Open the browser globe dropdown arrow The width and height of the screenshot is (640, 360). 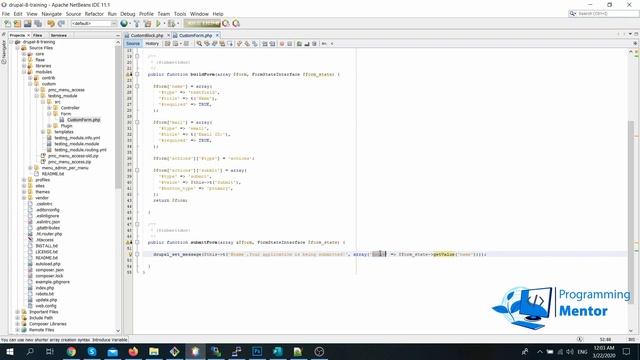(130, 24)
